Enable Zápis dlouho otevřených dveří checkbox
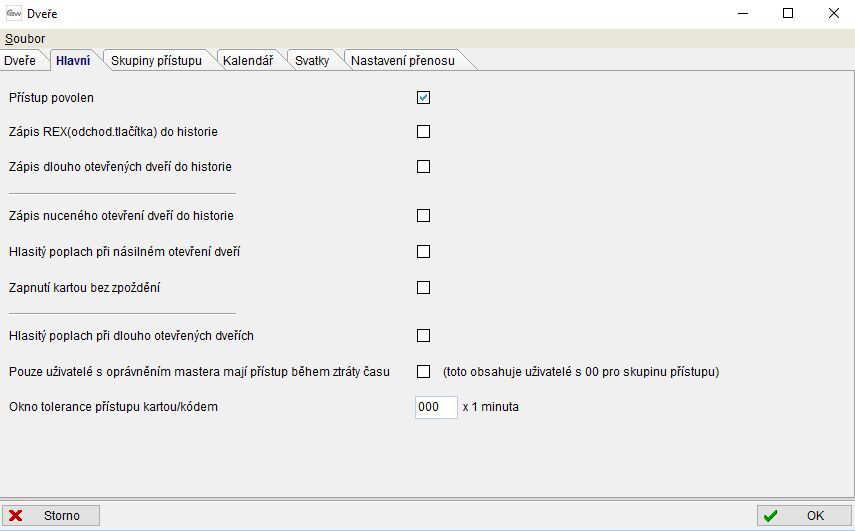Viewport: 855px width, 531px height. 423,167
